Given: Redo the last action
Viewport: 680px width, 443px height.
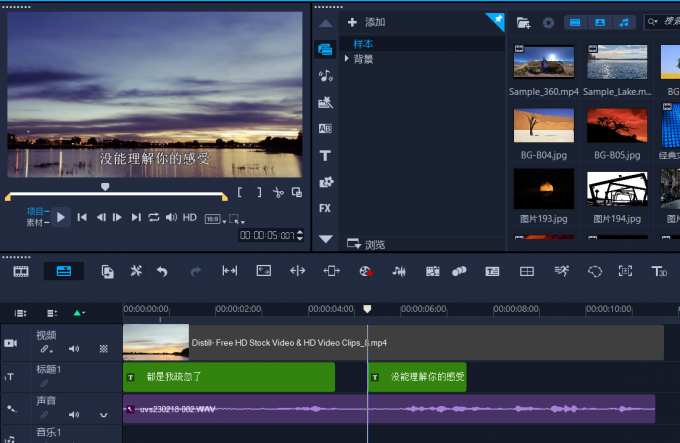Looking at the screenshot, I should [196, 272].
